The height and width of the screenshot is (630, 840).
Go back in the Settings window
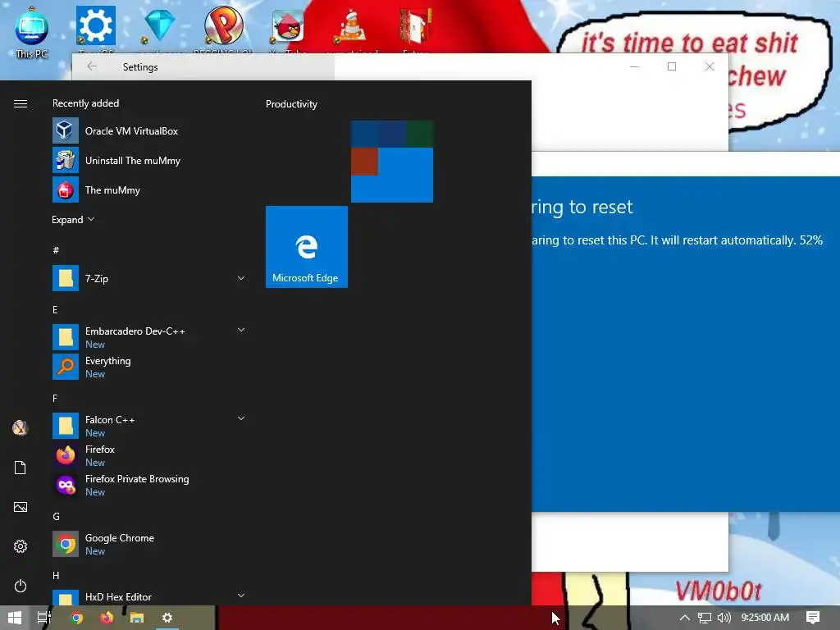[x=92, y=66]
